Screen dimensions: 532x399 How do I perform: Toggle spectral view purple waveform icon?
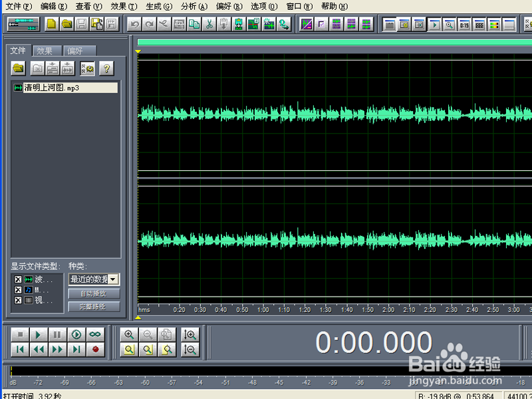(307, 24)
